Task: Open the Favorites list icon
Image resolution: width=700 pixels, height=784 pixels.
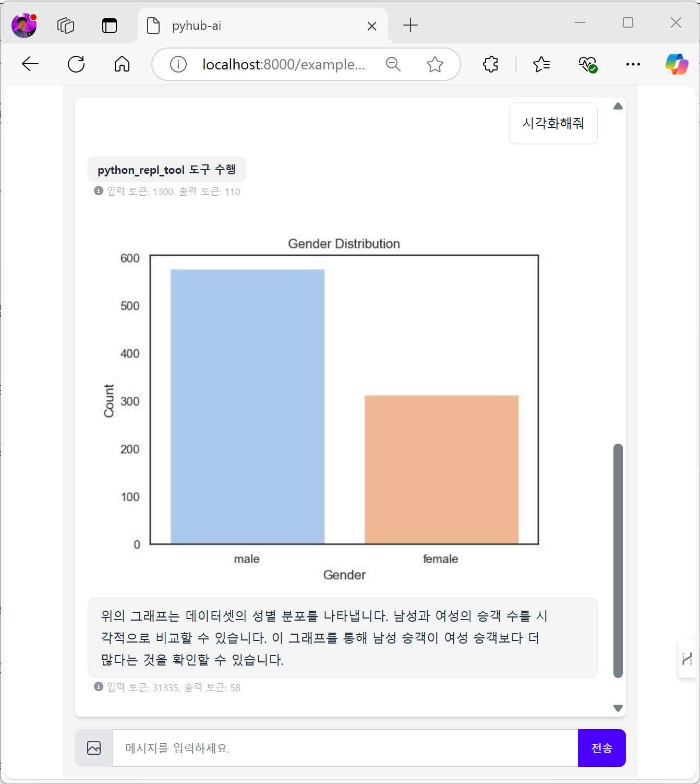Action: [541, 64]
